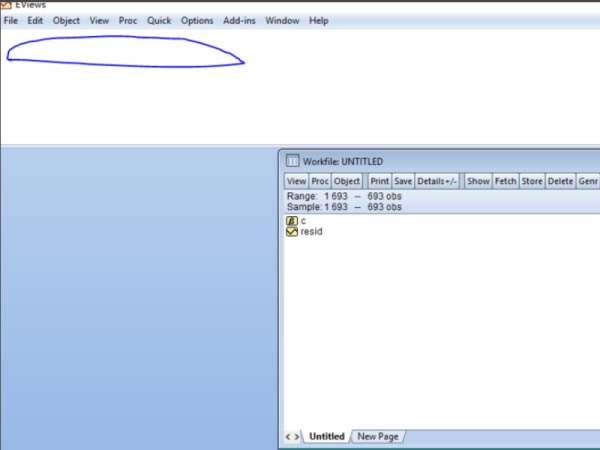Open the View menu in the menu bar
Image resolution: width=600 pixels, height=450 pixels.
coord(99,21)
